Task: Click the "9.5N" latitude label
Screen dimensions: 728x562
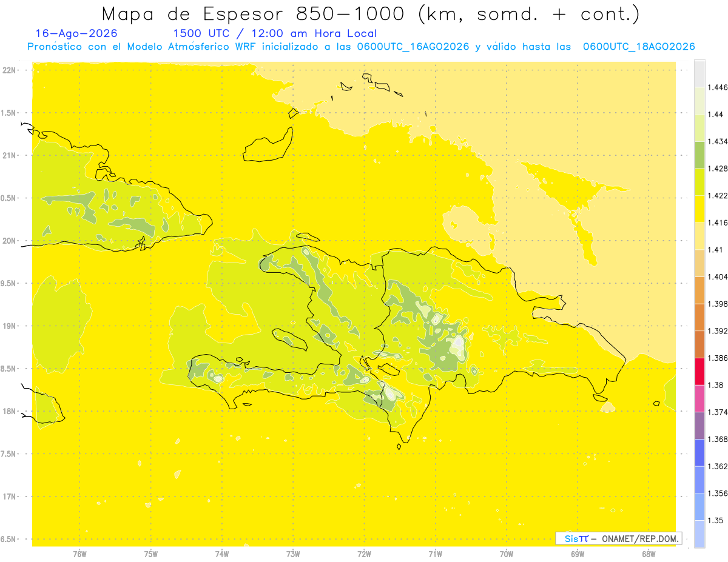Action: (9, 283)
